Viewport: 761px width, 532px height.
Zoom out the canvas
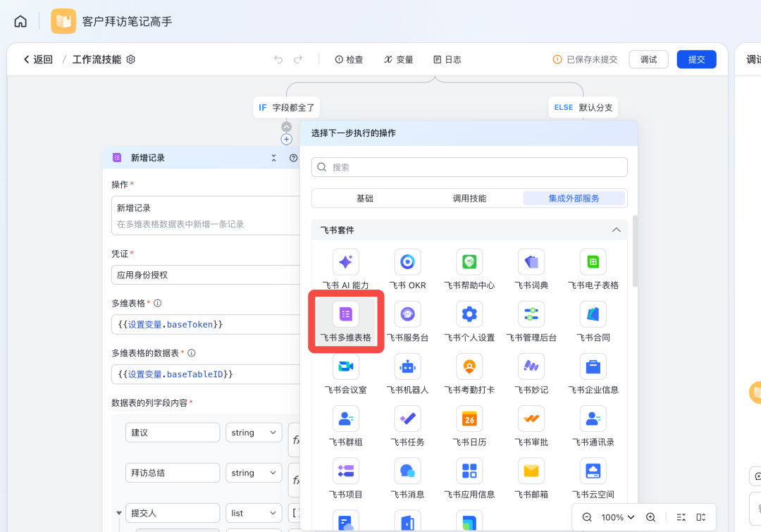tap(587, 517)
